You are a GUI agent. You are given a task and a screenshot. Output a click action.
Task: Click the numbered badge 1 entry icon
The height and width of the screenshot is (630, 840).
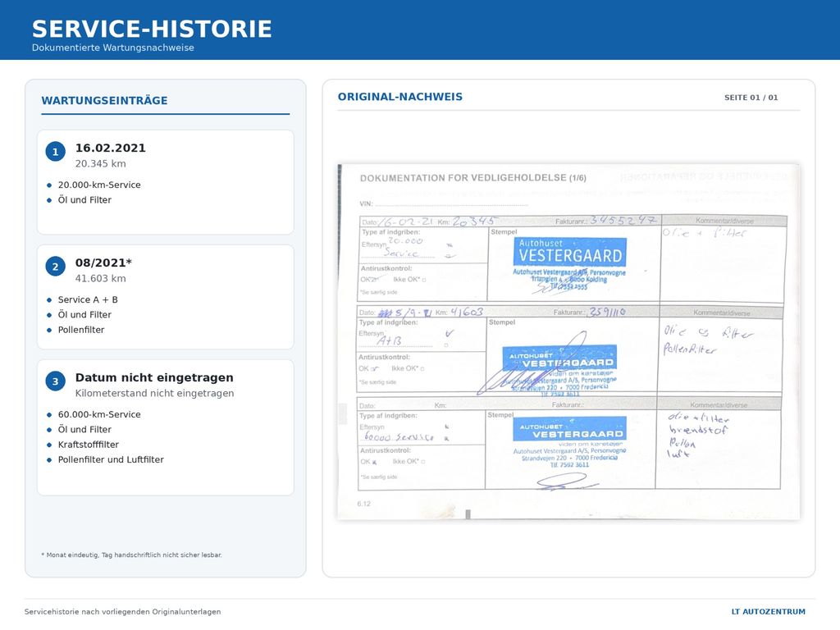[x=55, y=152]
